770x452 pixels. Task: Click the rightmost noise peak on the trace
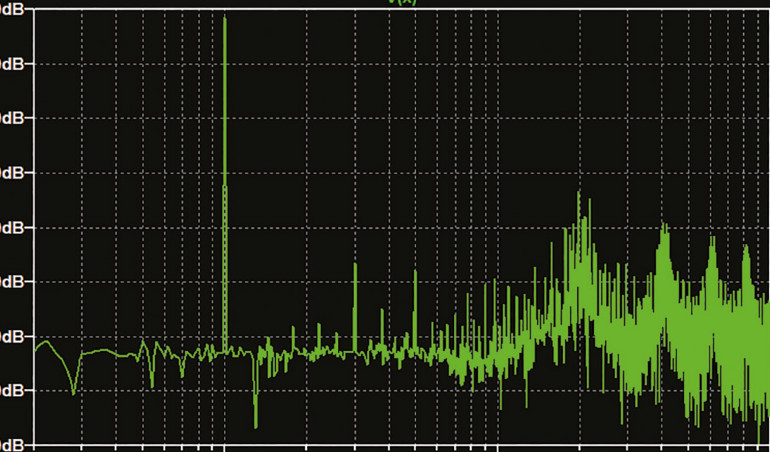[745, 246]
